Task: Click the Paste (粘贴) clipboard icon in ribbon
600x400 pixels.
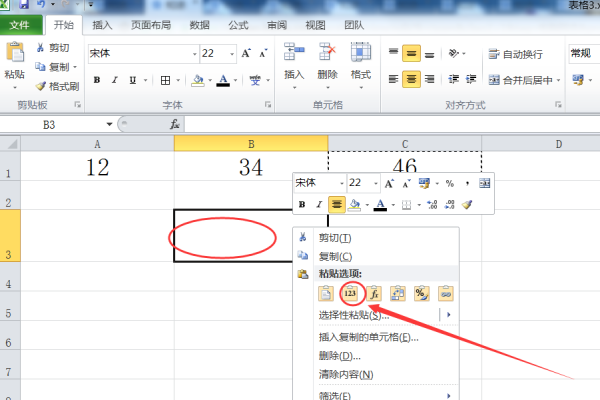Action: [15, 52]
